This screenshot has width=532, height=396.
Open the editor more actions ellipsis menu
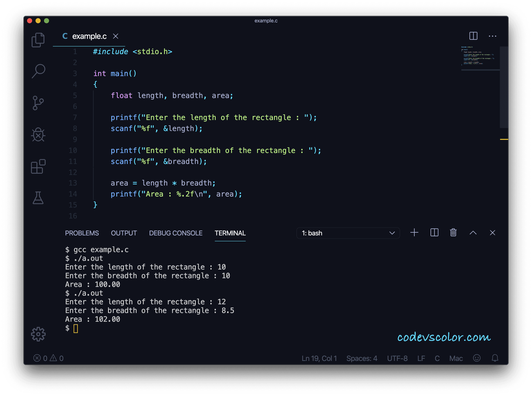coord(492,36)
